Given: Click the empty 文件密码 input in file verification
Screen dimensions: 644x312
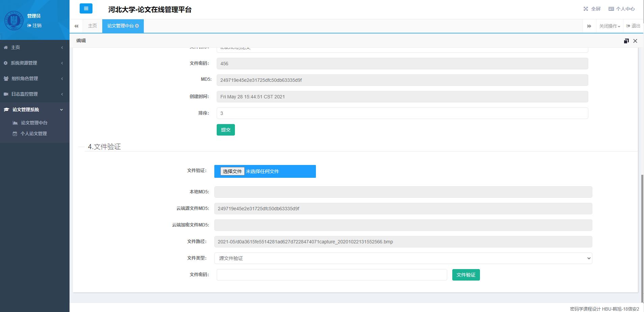Looking at the screenshot, I should click(332, 275).
